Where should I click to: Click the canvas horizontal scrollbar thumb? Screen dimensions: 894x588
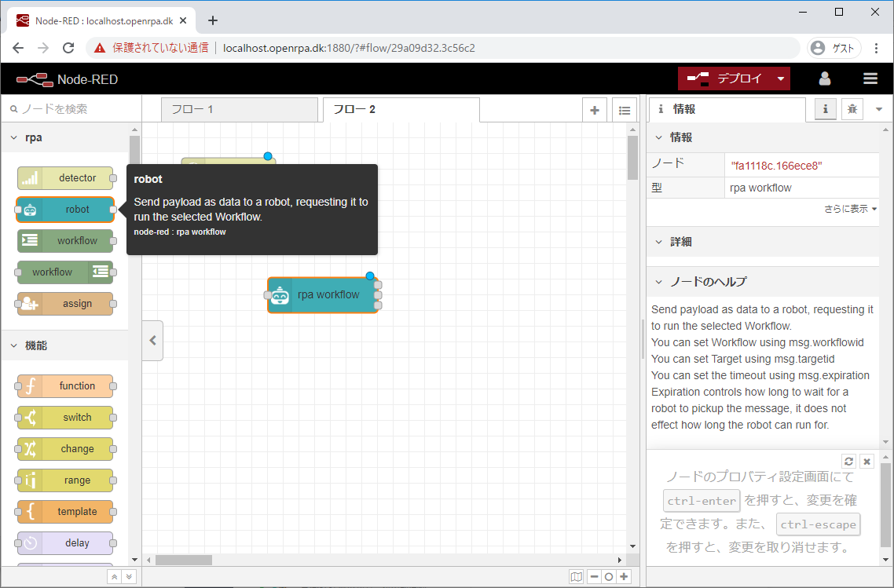[184, 560]
